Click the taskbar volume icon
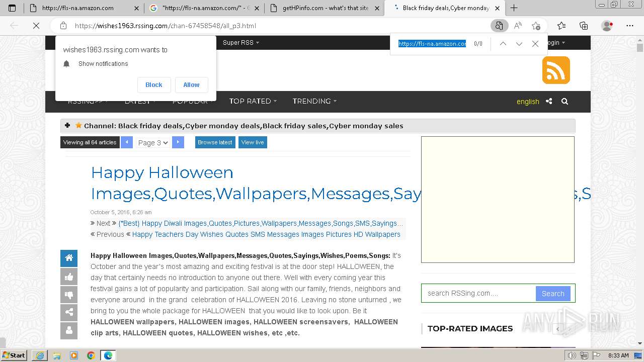 pos(572,355)
